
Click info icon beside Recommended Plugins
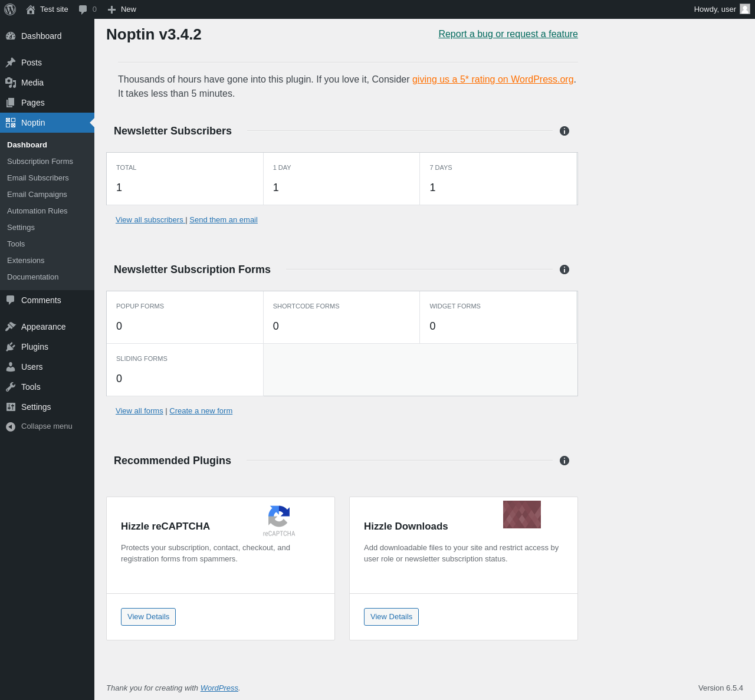pyautogui.click(x=564, y=461)
